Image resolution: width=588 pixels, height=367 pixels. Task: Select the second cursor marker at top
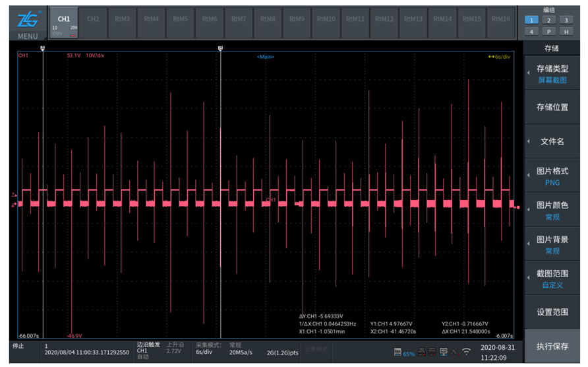click(220, 49)
